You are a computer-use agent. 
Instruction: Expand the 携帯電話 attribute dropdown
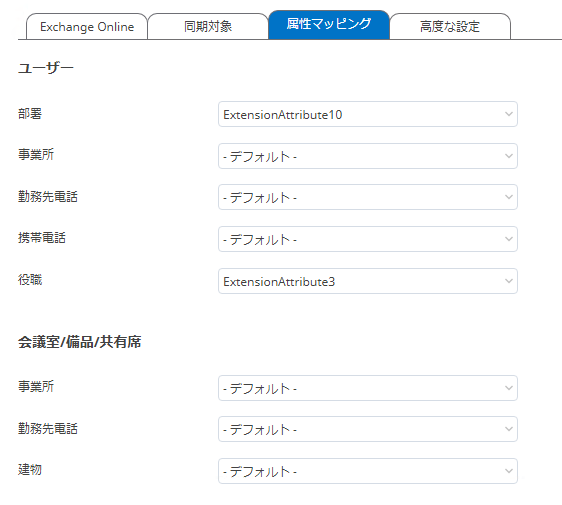coord(368,239)
